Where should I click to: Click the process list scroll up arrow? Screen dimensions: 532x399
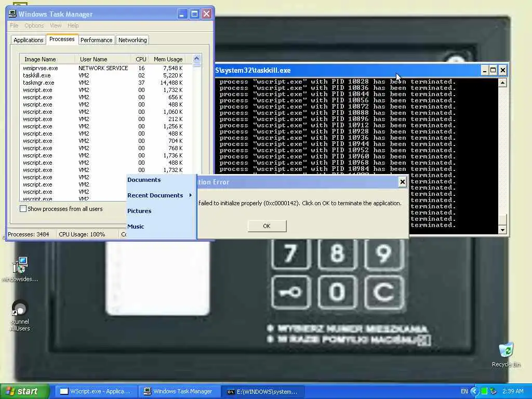(x=197, y=58)
